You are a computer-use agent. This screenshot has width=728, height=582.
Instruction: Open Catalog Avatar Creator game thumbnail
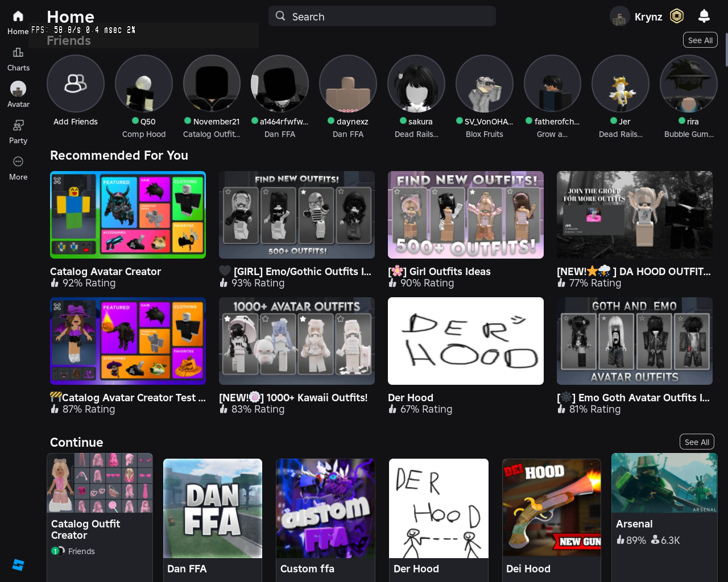128,215
